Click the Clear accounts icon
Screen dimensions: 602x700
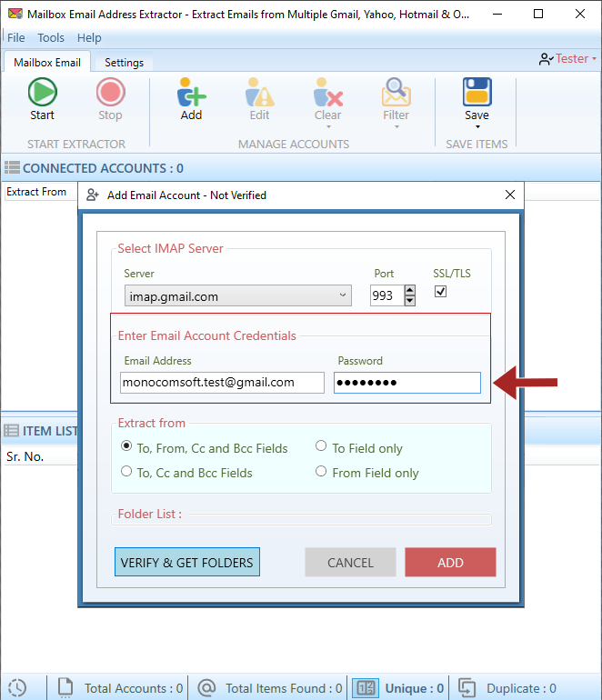(327, 93)
